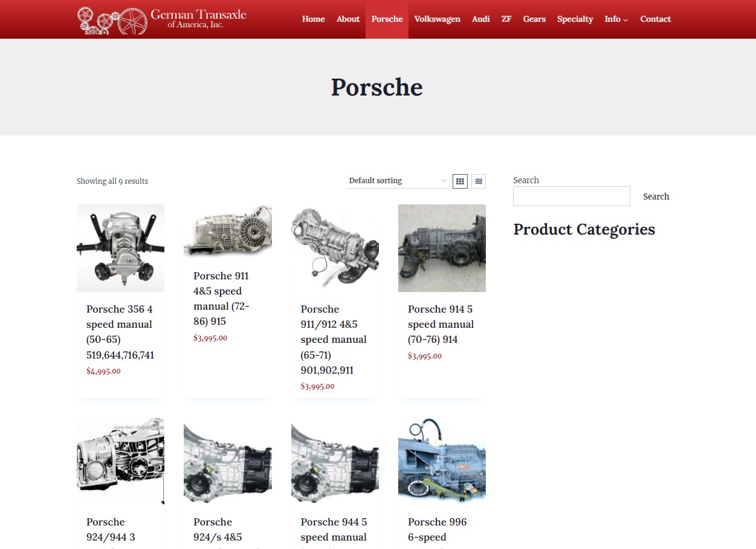Click the Search button in sidebar
The height and width of the screenshot is (549, 756).
pos(656,197)
